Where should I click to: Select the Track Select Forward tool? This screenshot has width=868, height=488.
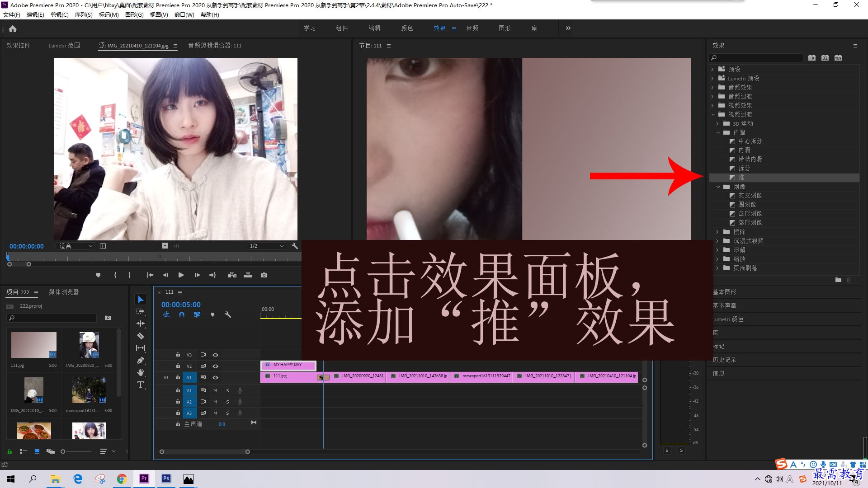(141, 311)
